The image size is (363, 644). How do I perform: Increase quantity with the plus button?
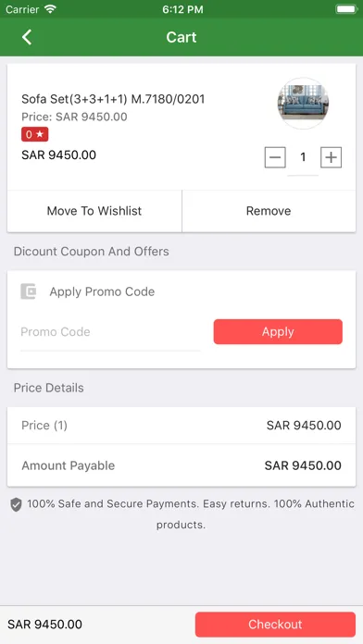331,157
